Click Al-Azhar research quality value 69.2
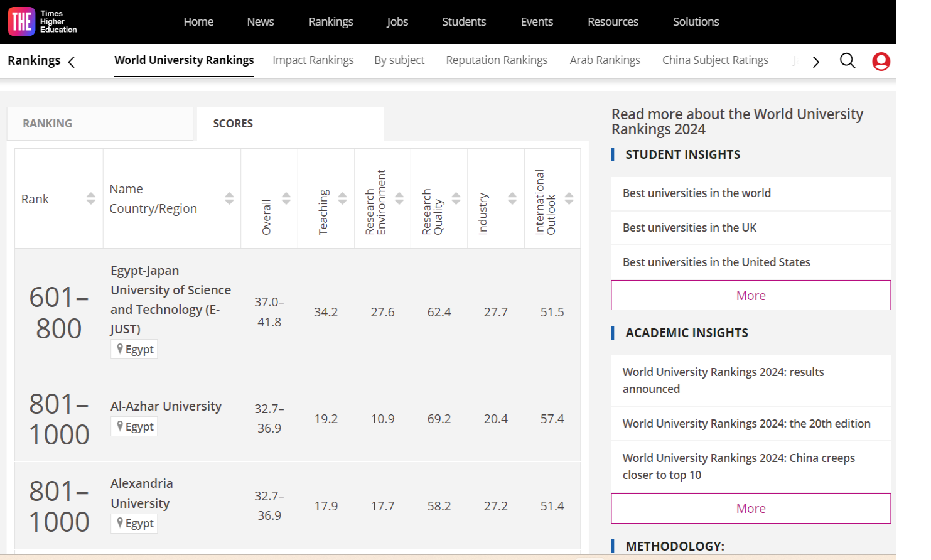The width and height of the screenshot is (931, 560). click(439, 419)
